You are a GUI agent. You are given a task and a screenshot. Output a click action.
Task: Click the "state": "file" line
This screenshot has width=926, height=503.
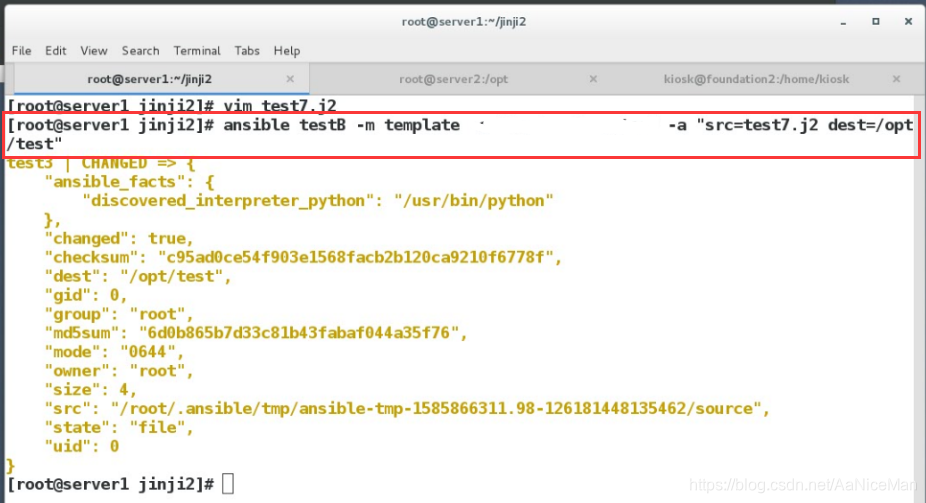pyautogui.click(x=119, y=427)
